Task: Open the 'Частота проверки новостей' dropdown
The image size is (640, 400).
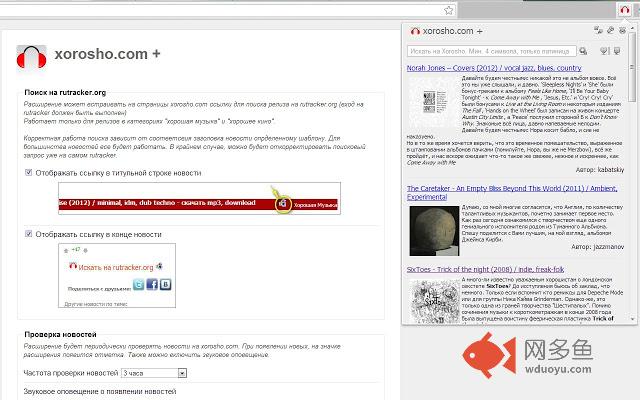Action: (154, 373)
